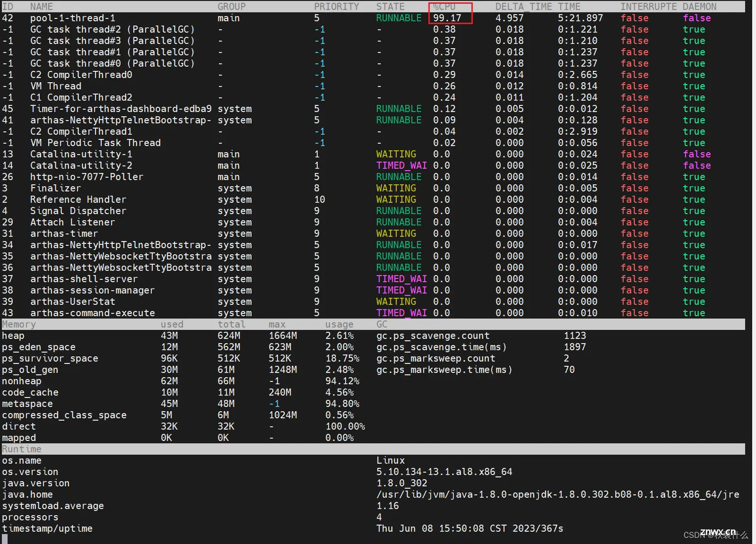Image resolution: width=756 pixels, height=544 pixels.
Task: Select the VM Thread entry
Action: [x=56, y=86]
